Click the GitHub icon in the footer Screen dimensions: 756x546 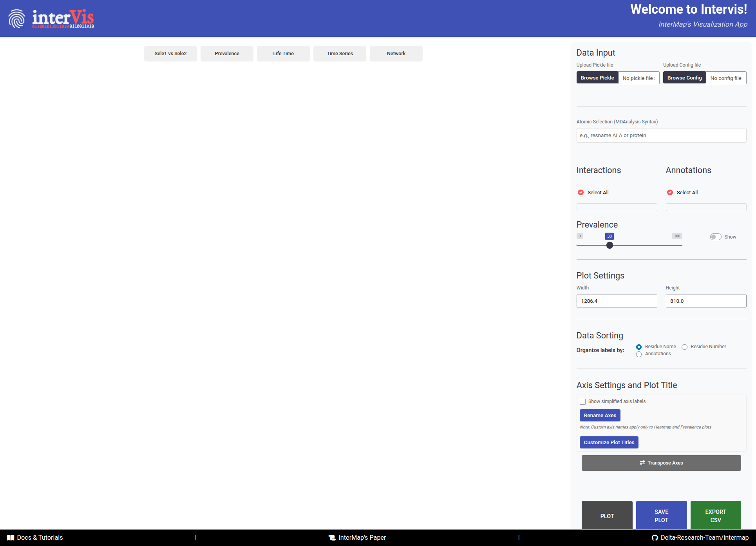[x=655, y=538]
